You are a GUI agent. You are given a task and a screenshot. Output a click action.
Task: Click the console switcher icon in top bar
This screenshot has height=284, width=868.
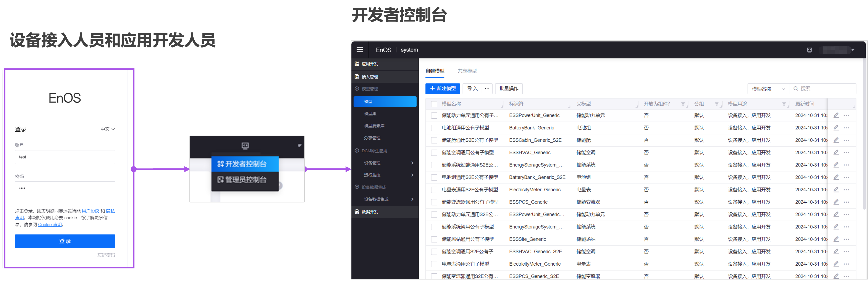pos(809,50)
